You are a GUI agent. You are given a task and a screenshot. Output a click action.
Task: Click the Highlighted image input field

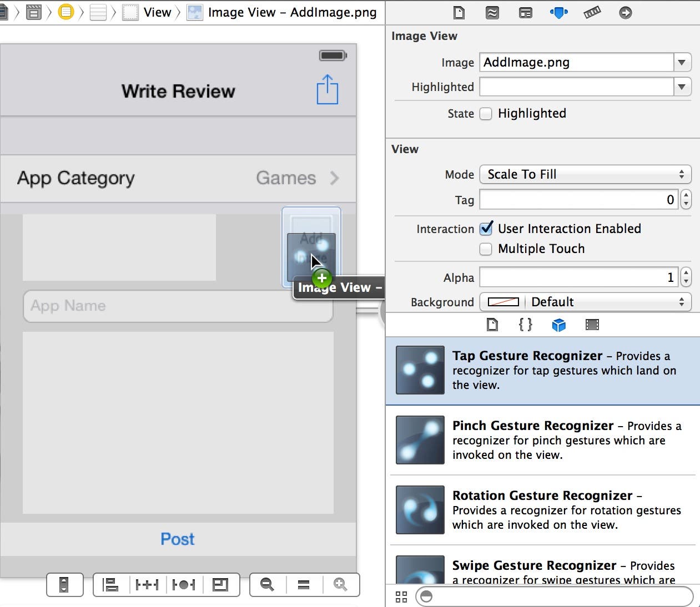(x=577, y=87)
